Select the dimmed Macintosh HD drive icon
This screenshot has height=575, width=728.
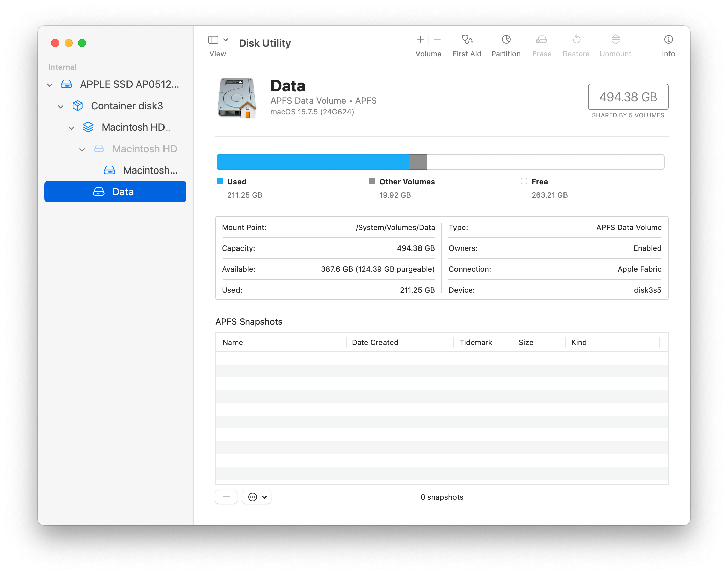[99, 149]
